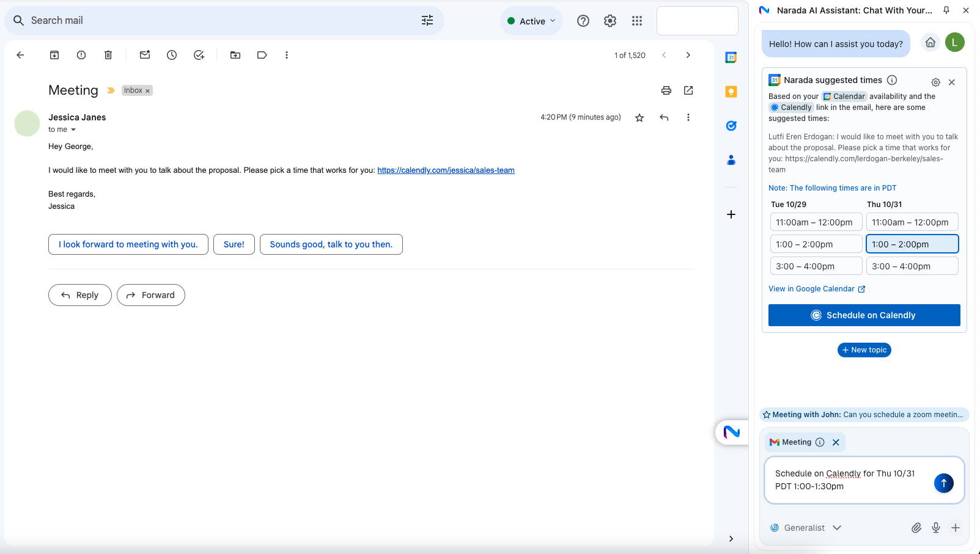The width and height of the screenshot is (980, 554).
Task: Start voice input with microphone
Action: 936,528
